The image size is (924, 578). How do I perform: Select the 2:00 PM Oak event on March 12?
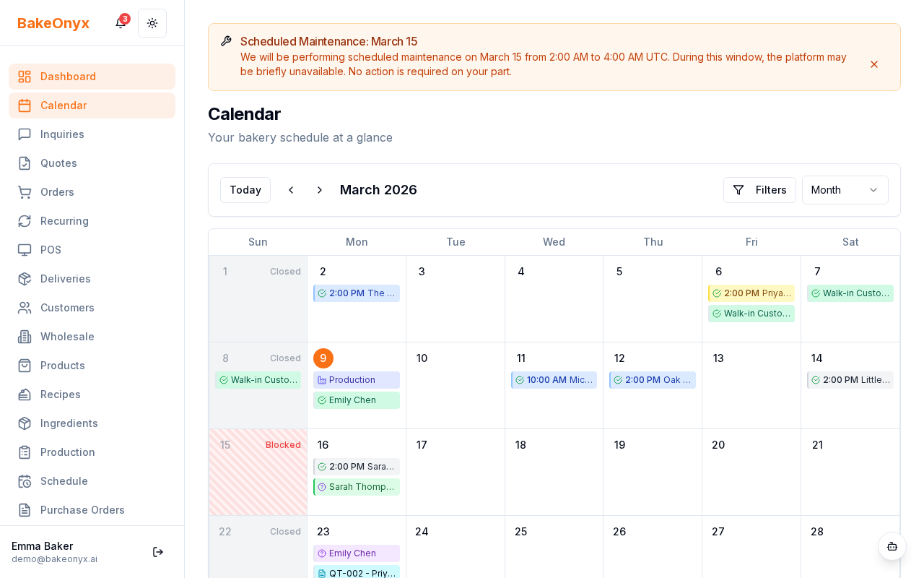pos(653,380)
